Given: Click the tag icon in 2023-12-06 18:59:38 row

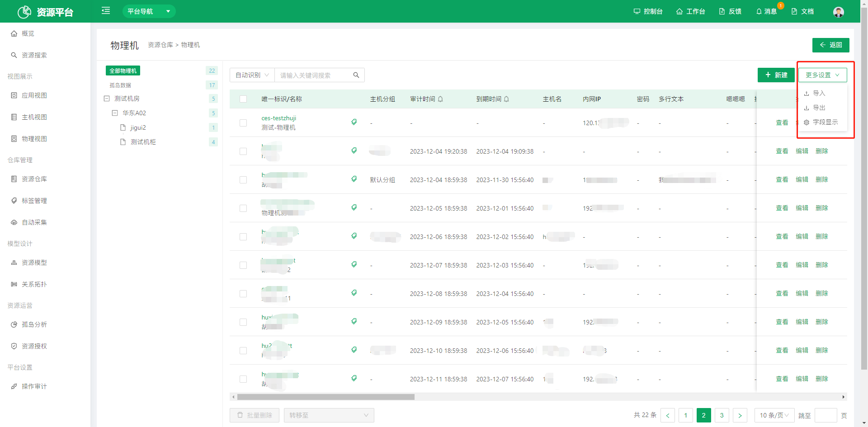Looking at the screenshot, I should [x=354, y=236].
